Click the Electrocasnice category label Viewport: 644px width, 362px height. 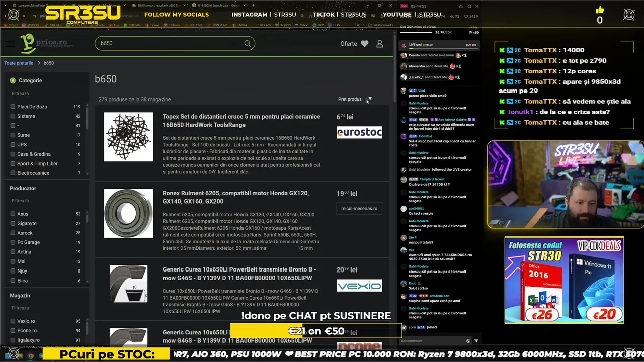pos(33,173)
